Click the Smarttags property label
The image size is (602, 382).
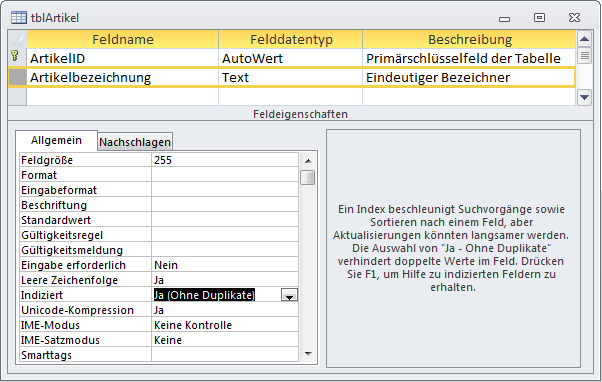pyautogui.click(x=86, y=355)
